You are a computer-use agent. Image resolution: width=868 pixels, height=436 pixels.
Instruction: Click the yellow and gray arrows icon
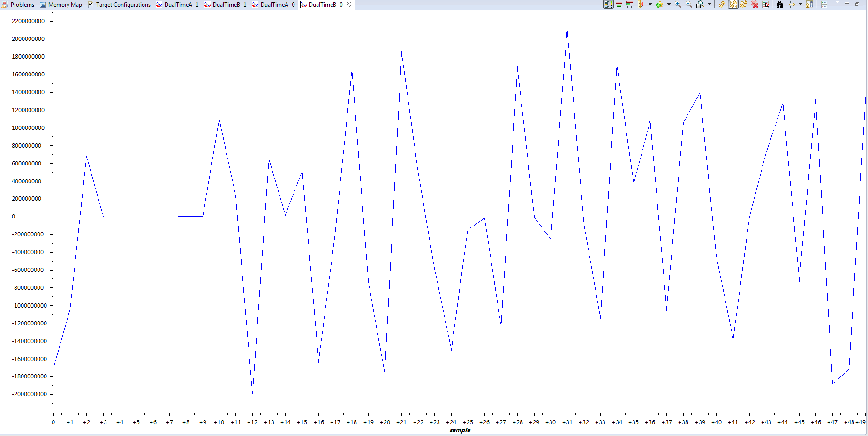pyautogui.click(x=791, y=4)
